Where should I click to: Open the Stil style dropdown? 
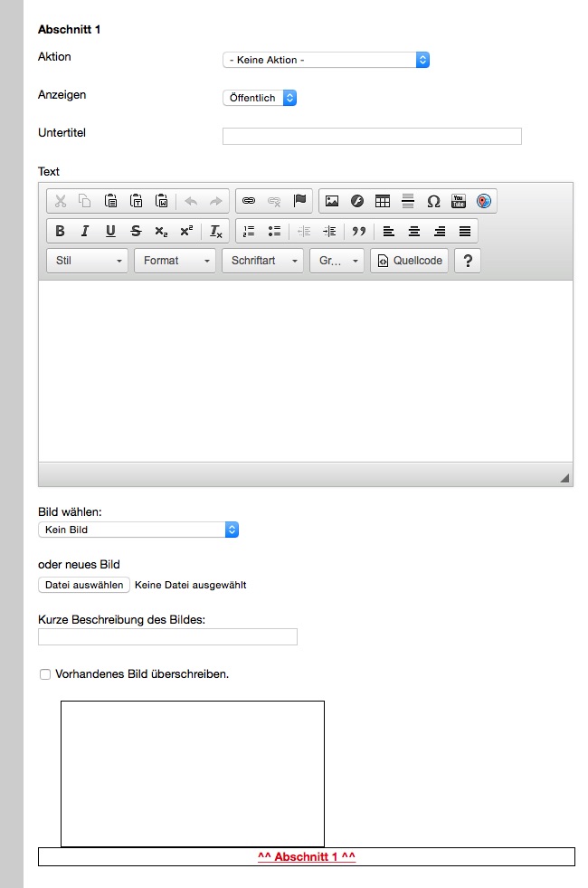pos(88,261)
